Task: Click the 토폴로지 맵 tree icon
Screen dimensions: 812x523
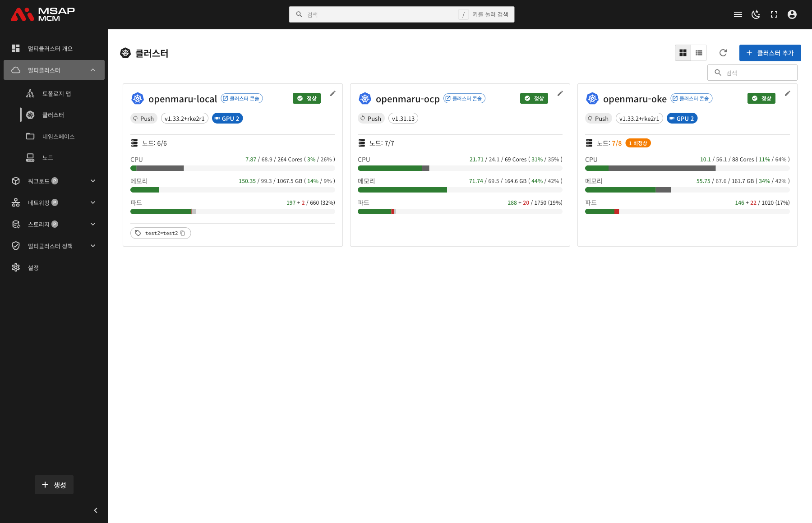Action: 30,93
